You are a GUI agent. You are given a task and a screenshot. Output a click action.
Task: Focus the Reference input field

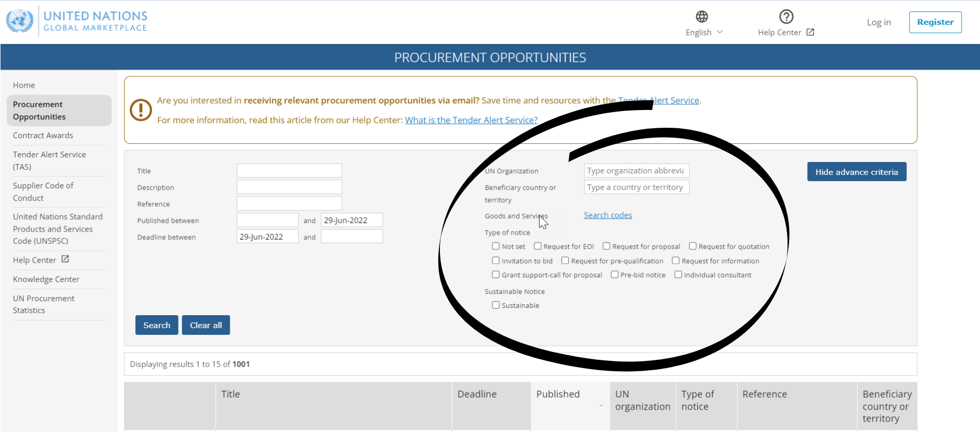(289, 204)
